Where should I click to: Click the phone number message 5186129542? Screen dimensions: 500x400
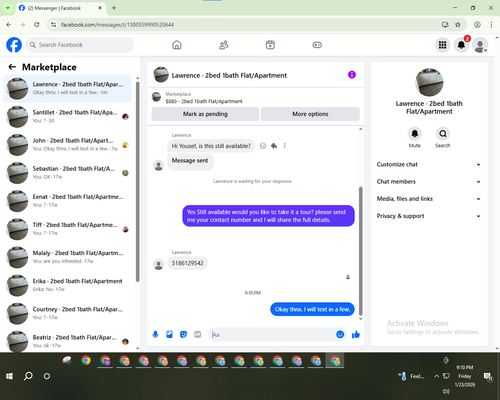click(x=187, y=263)
